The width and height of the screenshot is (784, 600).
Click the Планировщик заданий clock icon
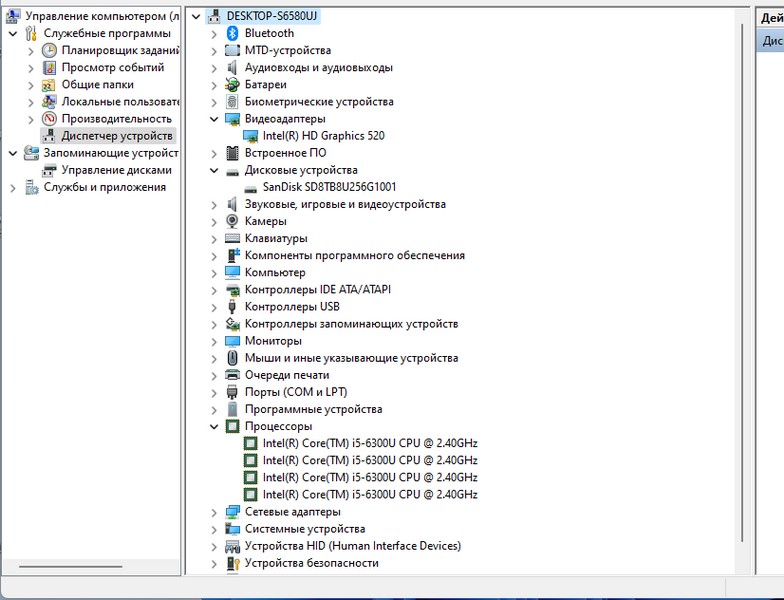tap(49, 50)
